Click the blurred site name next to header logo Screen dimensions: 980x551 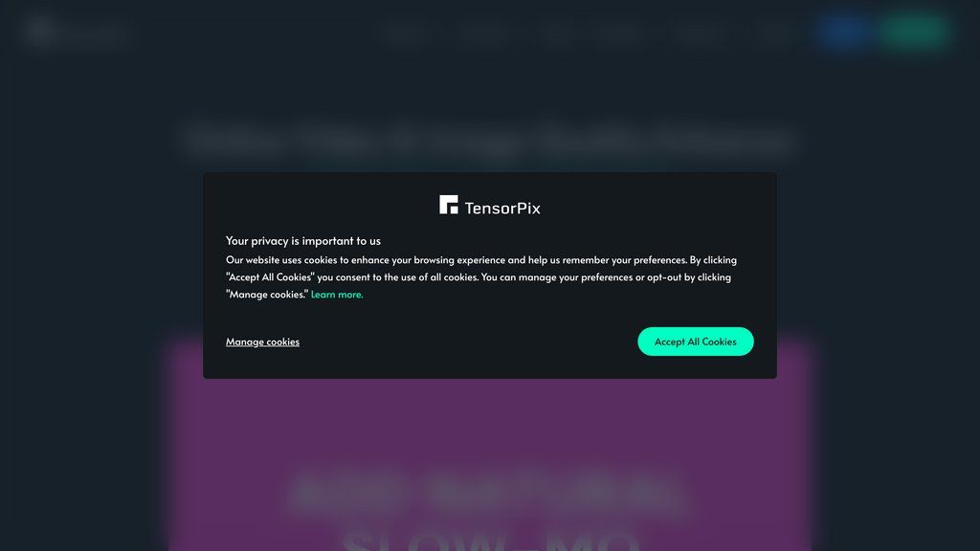[95, 33]
